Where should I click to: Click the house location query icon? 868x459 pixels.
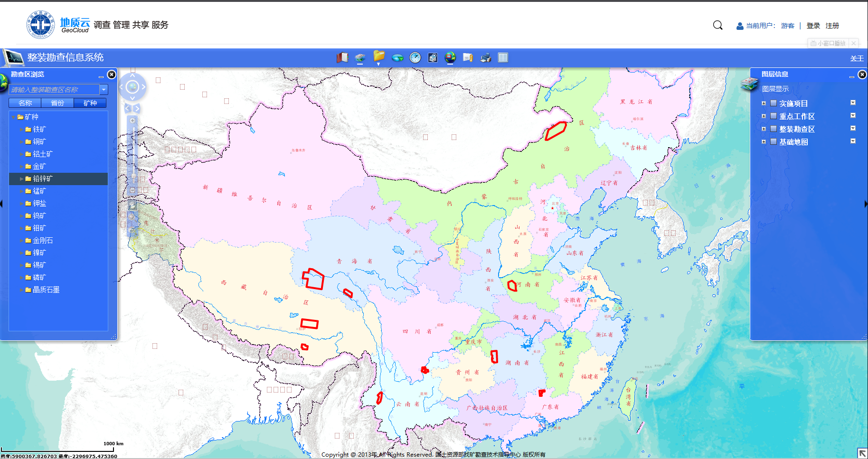433,57
